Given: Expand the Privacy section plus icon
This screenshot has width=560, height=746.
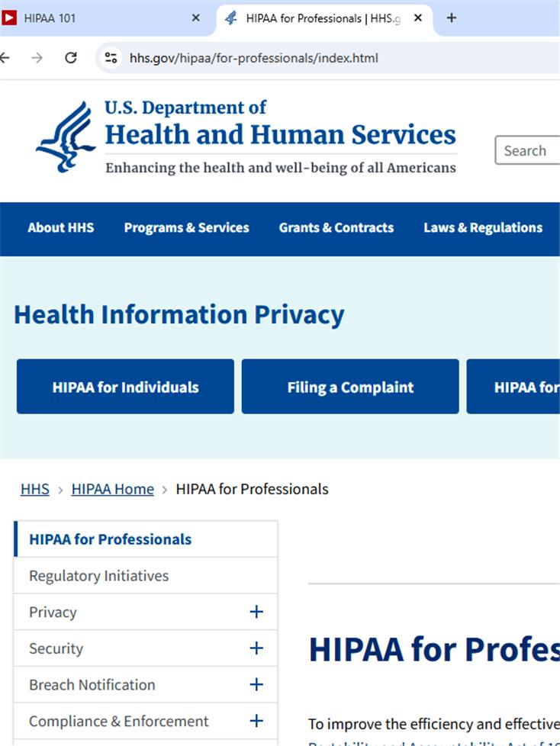Looking at the screenshot, I should click(x=256, y=612).
